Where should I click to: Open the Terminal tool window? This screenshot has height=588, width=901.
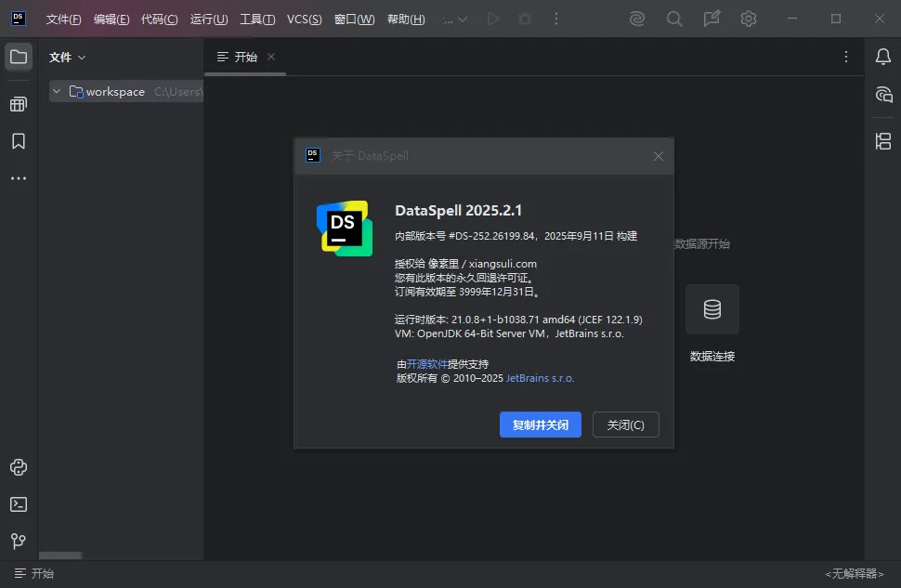click(x=18, y=504)
